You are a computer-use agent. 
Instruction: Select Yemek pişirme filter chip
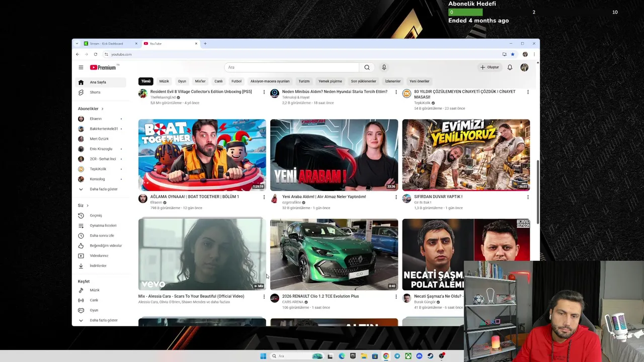330,81
